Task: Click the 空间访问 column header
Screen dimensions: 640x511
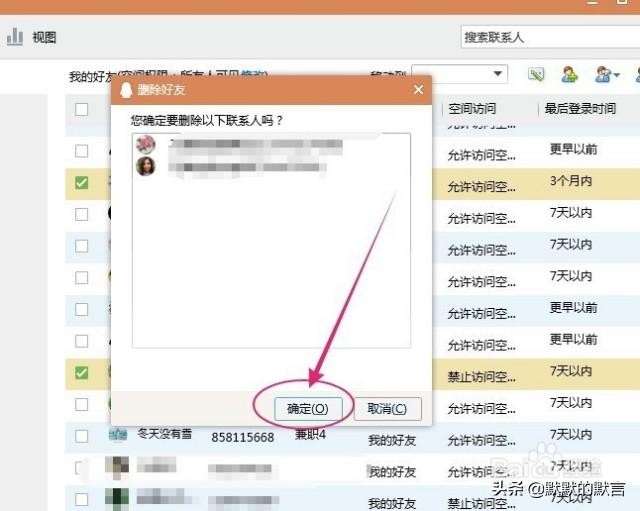Action: pyautogui.click(x=472, y=109)
